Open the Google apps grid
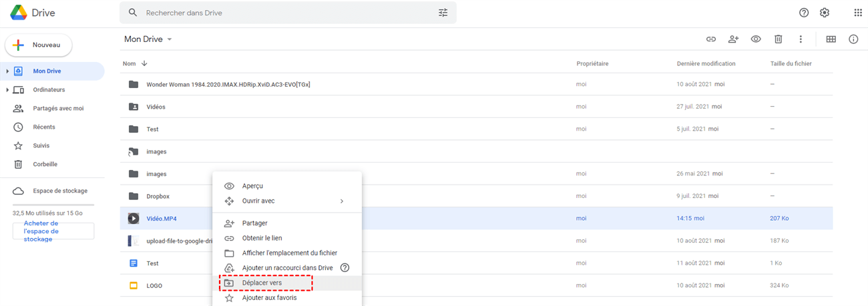This screenshot has width=868, height=306. point(858,13)
